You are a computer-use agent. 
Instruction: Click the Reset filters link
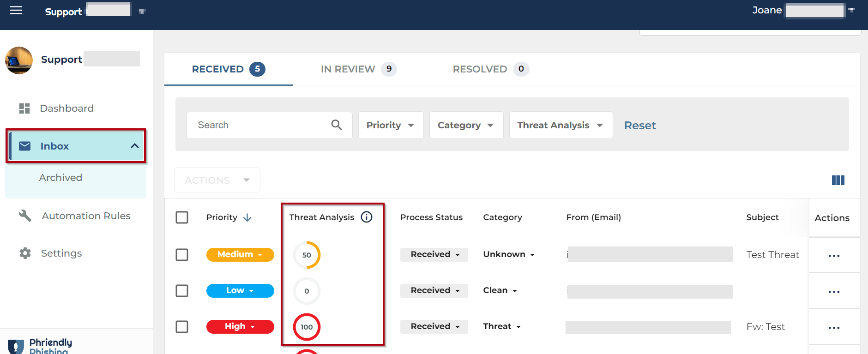coord(640,126)
